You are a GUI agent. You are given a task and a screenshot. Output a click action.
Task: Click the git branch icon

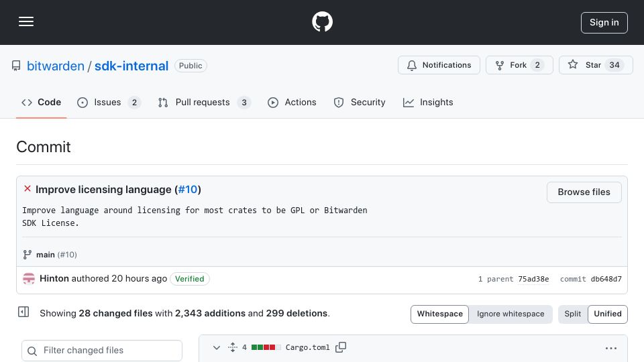(x=27, y=255)
